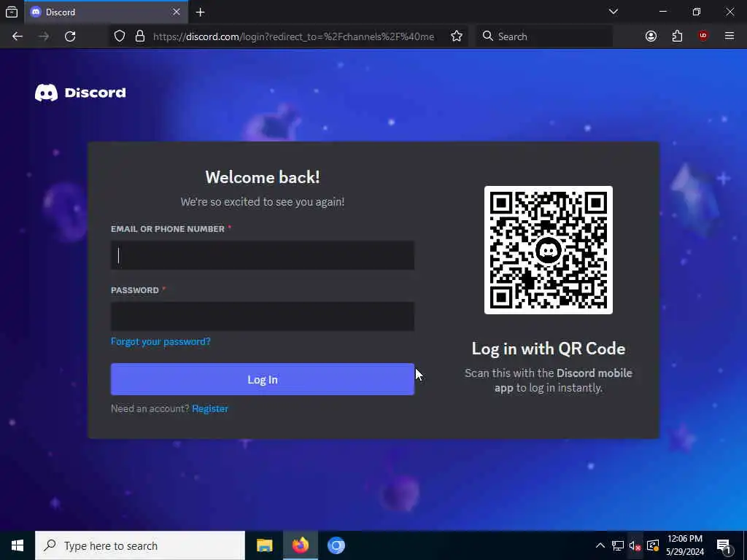747x560 pixels.
Task: Click the Welcome back! heading
Action: coord(263,177)
